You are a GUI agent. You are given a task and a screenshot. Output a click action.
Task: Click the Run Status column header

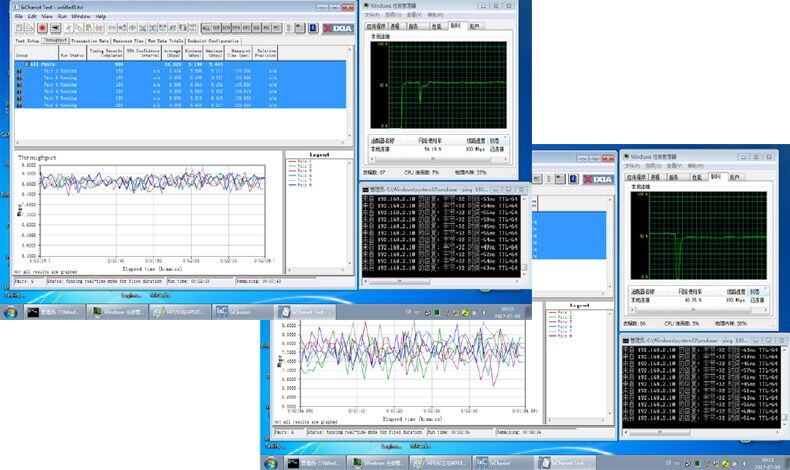[x=73, y=53]
